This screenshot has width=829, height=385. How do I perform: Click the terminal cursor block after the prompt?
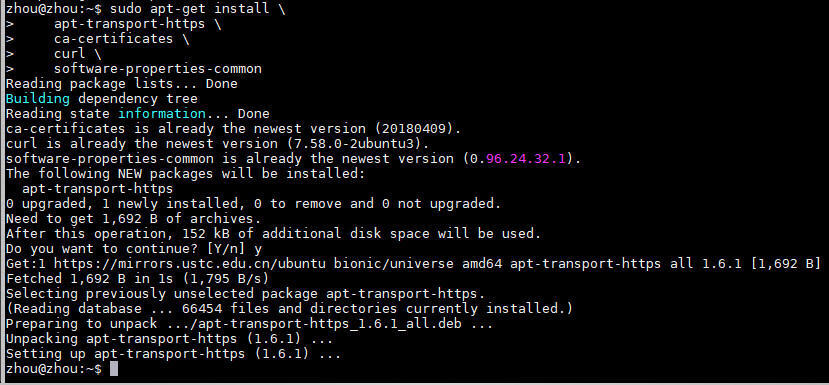114,369
